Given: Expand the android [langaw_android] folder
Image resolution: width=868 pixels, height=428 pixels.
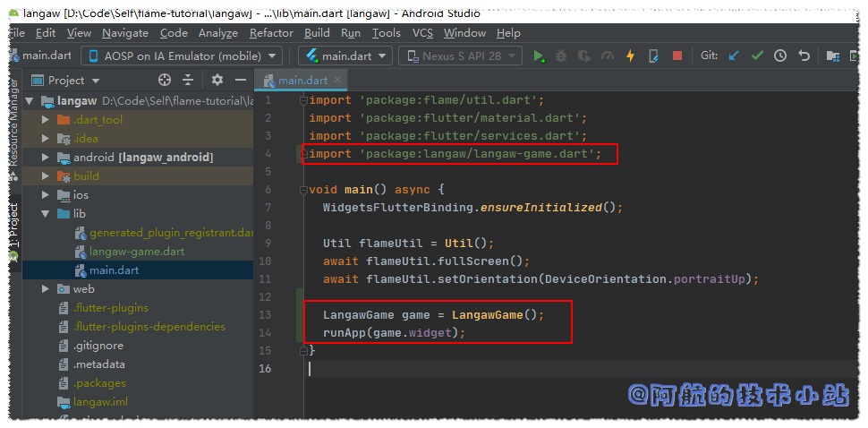Looking at the screenshot, I should click(x=46, y=158).
